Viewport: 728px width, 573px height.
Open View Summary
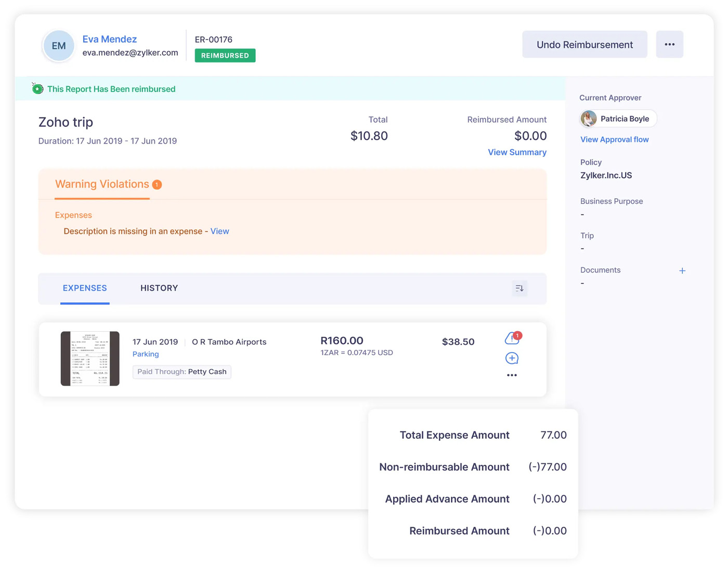tap(517, 152)
